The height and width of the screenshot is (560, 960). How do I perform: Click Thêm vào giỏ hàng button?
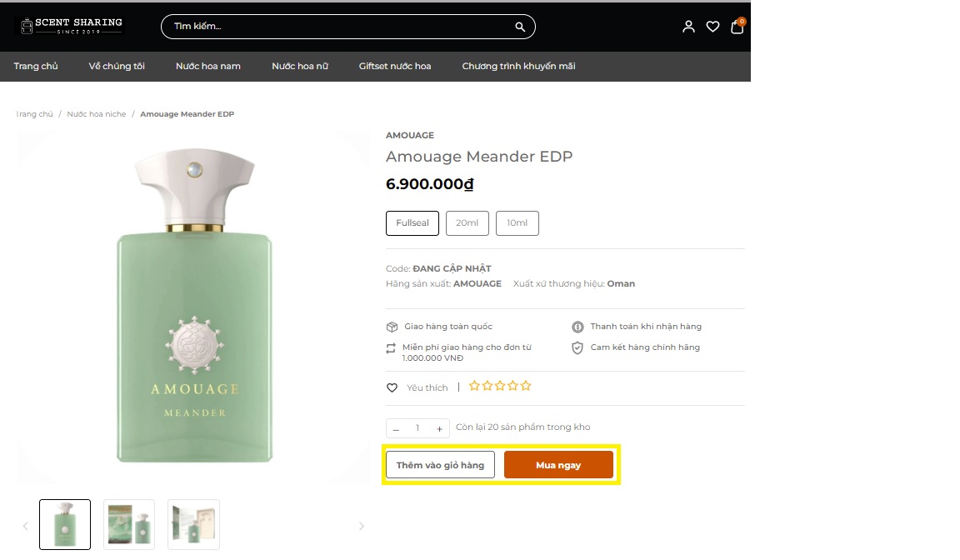point(440,465)
